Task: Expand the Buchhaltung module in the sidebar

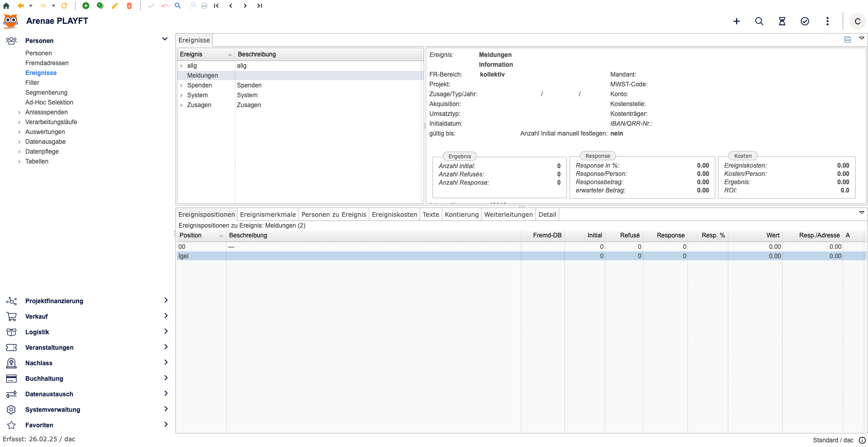Action: tap(166, 378)
